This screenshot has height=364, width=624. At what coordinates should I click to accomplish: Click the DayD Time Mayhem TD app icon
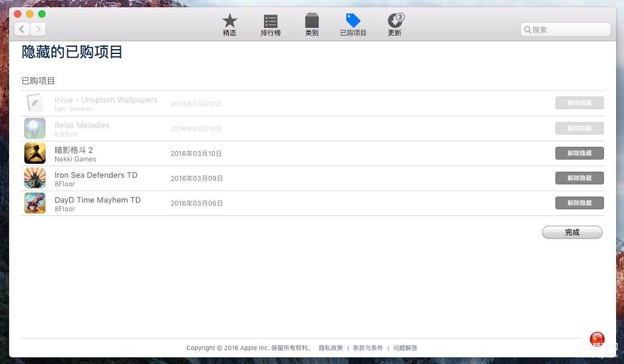pos(35,203)
